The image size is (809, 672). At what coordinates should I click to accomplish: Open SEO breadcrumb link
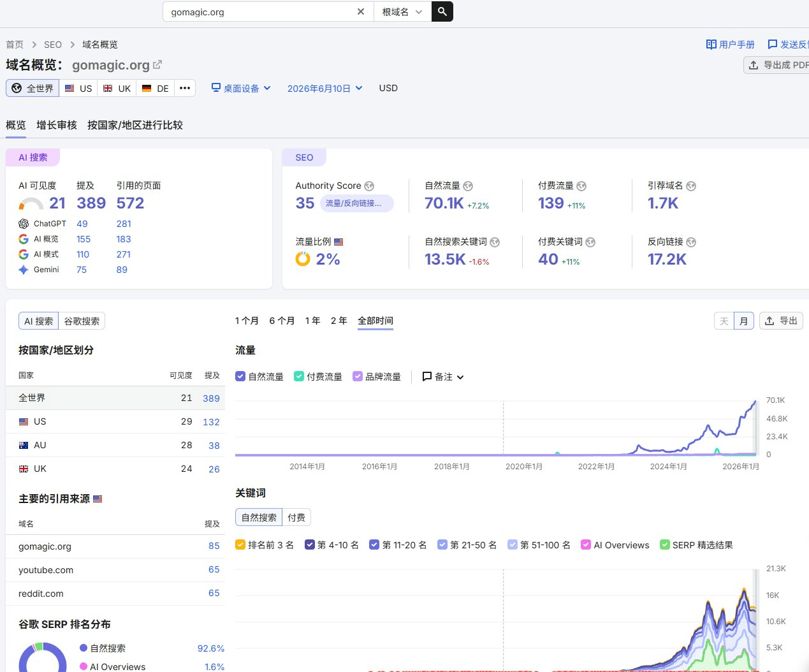(x=53, y=45)
